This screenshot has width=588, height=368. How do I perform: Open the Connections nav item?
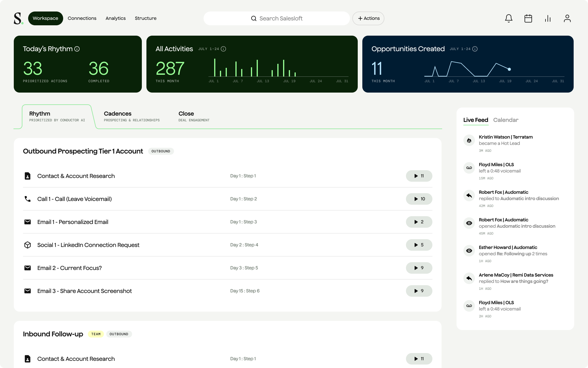point(82,18)
